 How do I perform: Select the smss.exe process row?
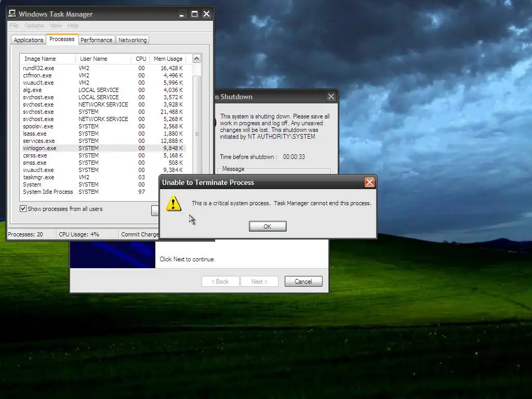click(x=103, y=163)
